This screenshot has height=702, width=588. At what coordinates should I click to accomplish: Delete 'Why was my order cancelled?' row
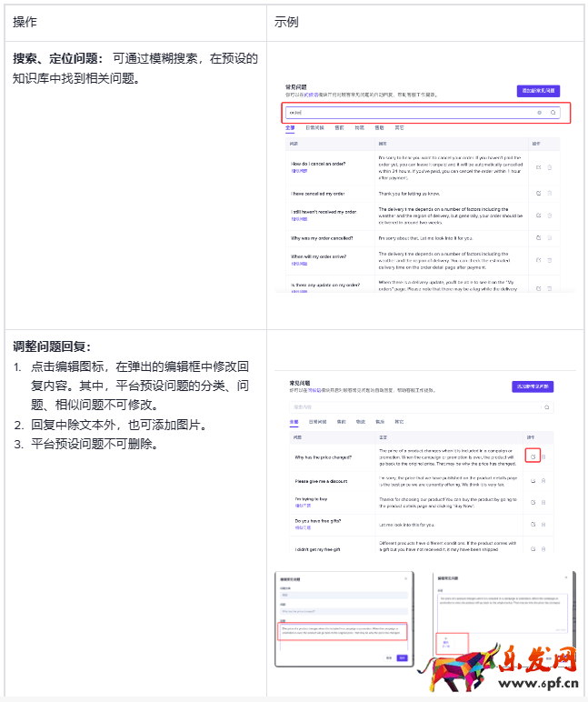tap(550, 237)
